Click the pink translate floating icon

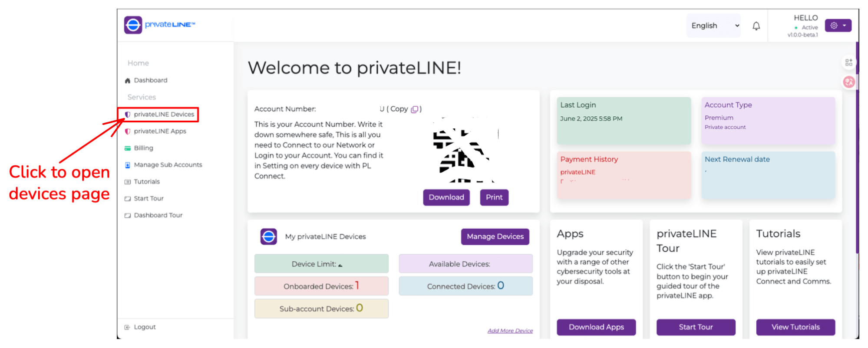click(x=848, y=82)
